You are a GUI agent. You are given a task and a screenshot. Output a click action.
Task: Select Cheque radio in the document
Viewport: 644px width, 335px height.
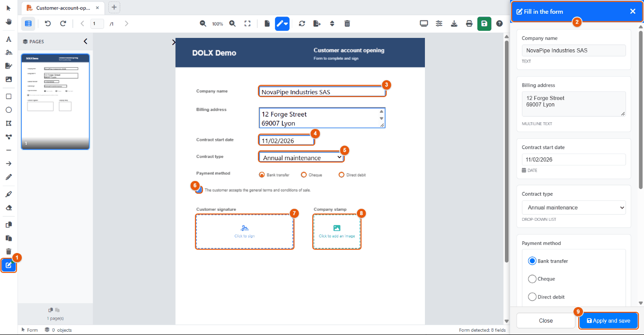pyautogui.click(x=304, y=175)
